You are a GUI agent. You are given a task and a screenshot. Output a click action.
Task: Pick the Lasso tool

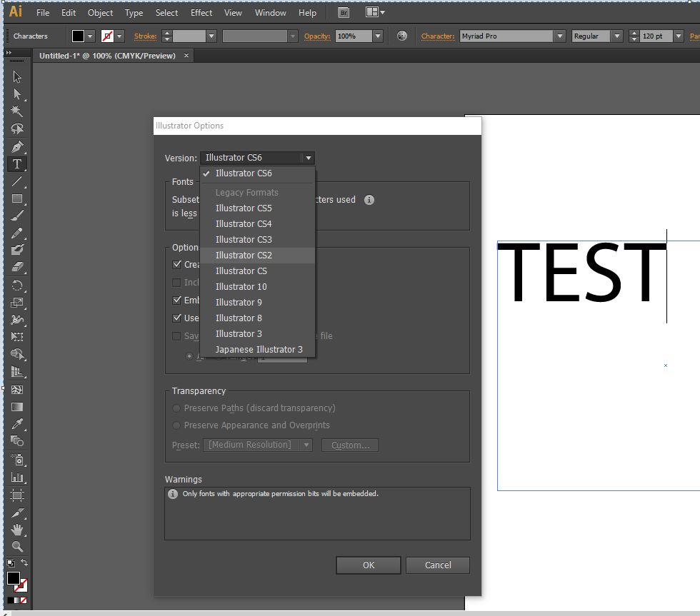pyautogui.click(x=17, y=129)
